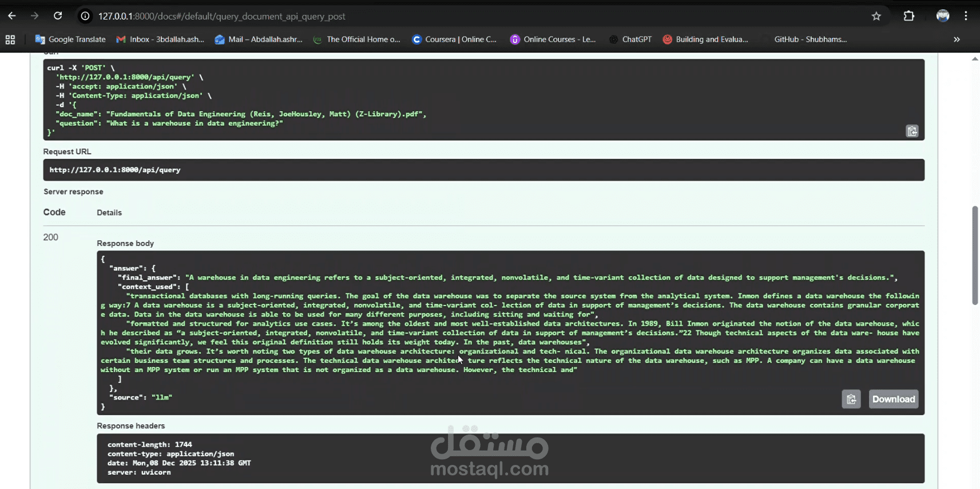Click the browser forward arrow

tap(35, 16)
